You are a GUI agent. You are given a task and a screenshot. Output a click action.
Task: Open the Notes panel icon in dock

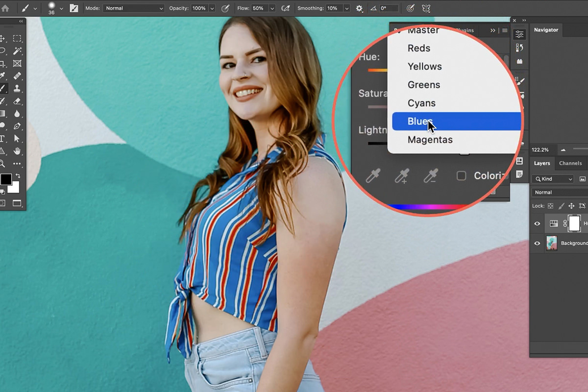pyautogui.click(x=519, y=173)
